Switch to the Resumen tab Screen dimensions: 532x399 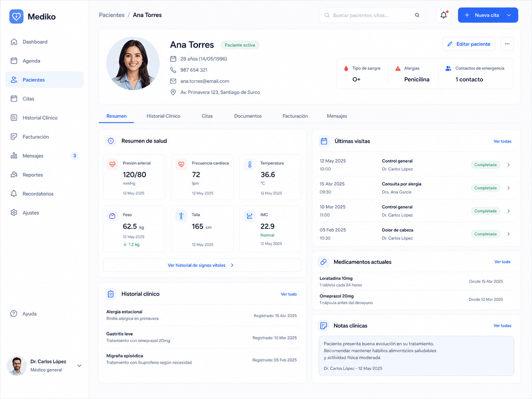coord(116,116)
